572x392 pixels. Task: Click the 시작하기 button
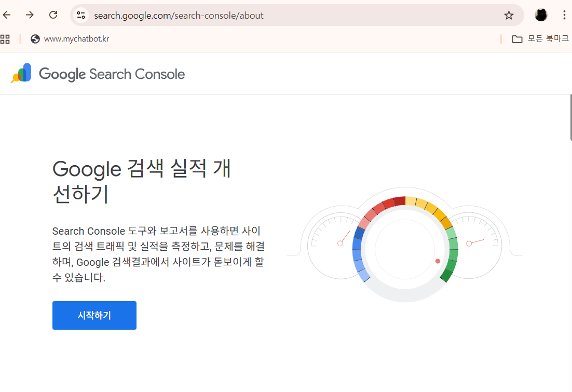(x=94, y=315)
